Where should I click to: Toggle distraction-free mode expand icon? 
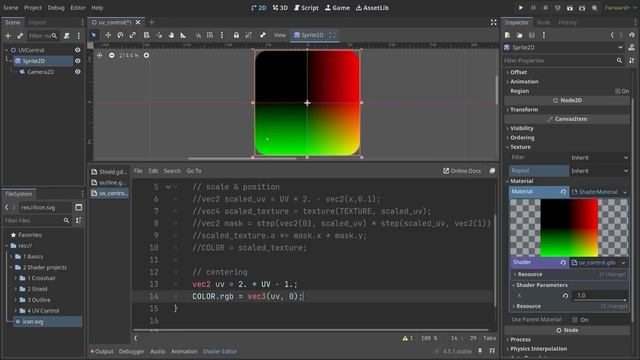[x=493, y=22]
